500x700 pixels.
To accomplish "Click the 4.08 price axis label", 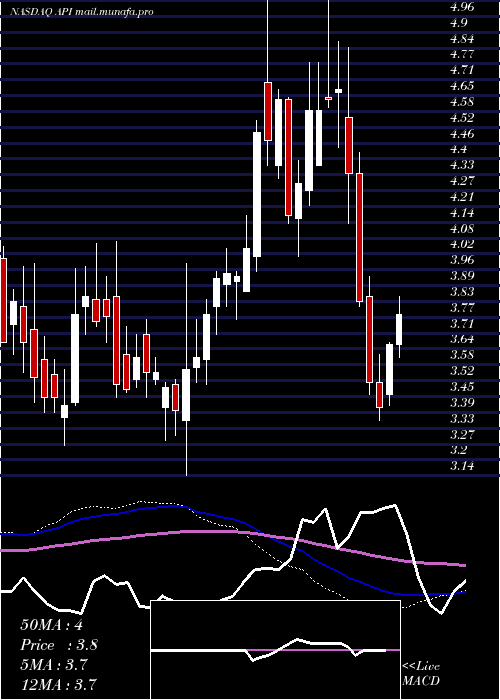I will coord(463,229).
